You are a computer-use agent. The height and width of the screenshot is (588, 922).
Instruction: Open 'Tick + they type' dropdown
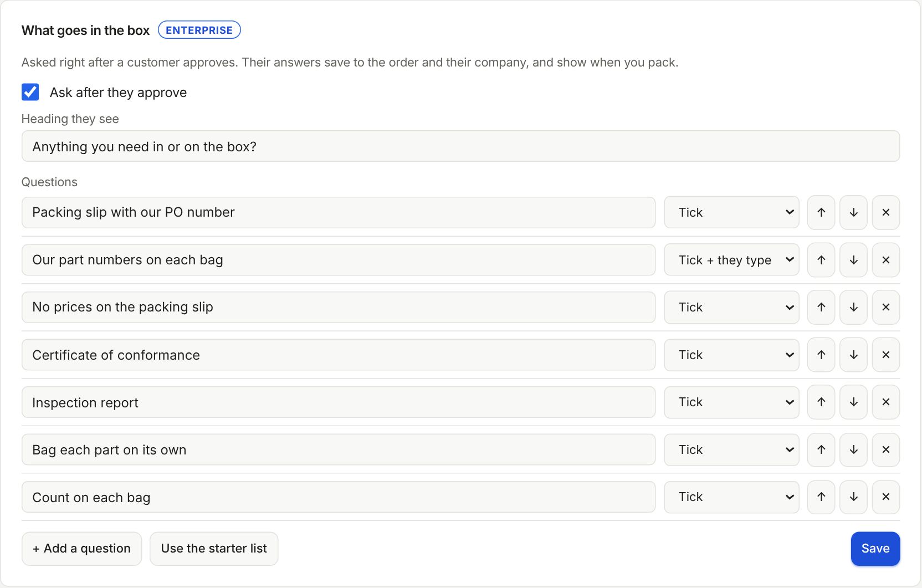pyautogui.click(x=731, y=260)
